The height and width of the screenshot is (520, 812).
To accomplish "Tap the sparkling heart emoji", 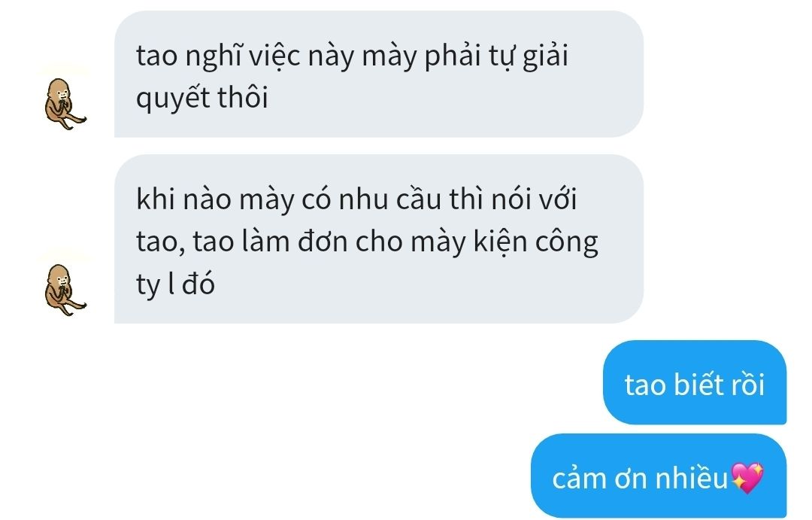I will coord(747,478).
